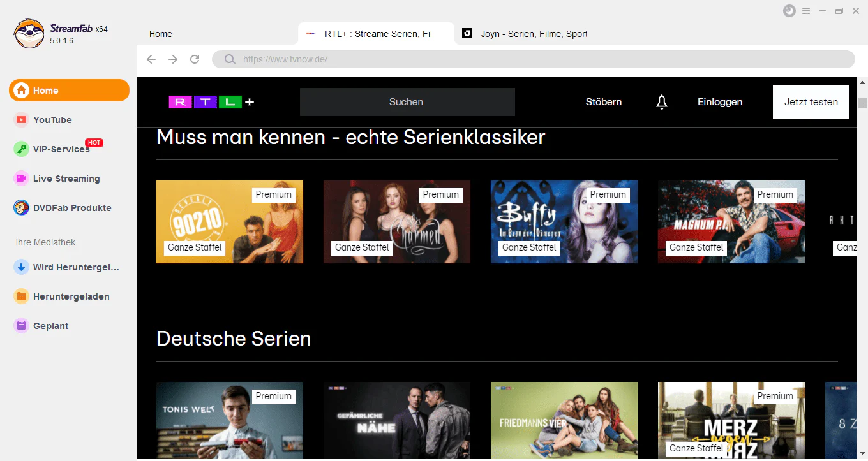Click the page vertical scrollbar thumb
Viewport: 868px width, 461px height.
(862, 103)
